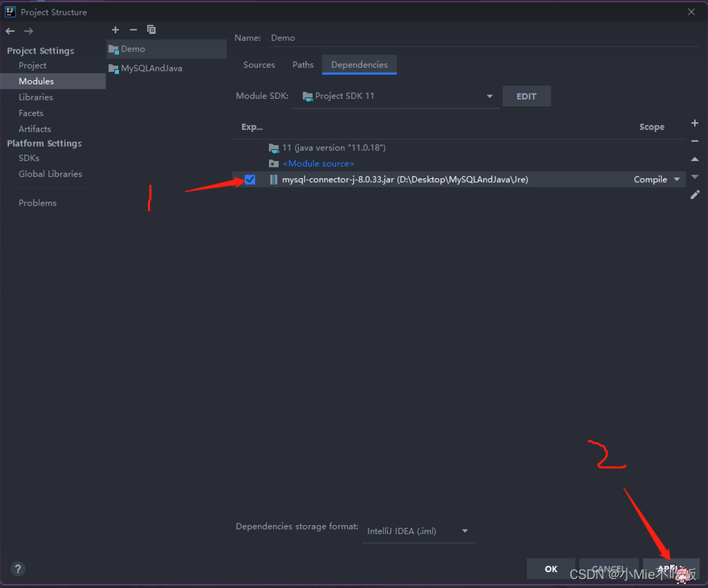
Task: Open the Paths tab
Action: point(303,64)
